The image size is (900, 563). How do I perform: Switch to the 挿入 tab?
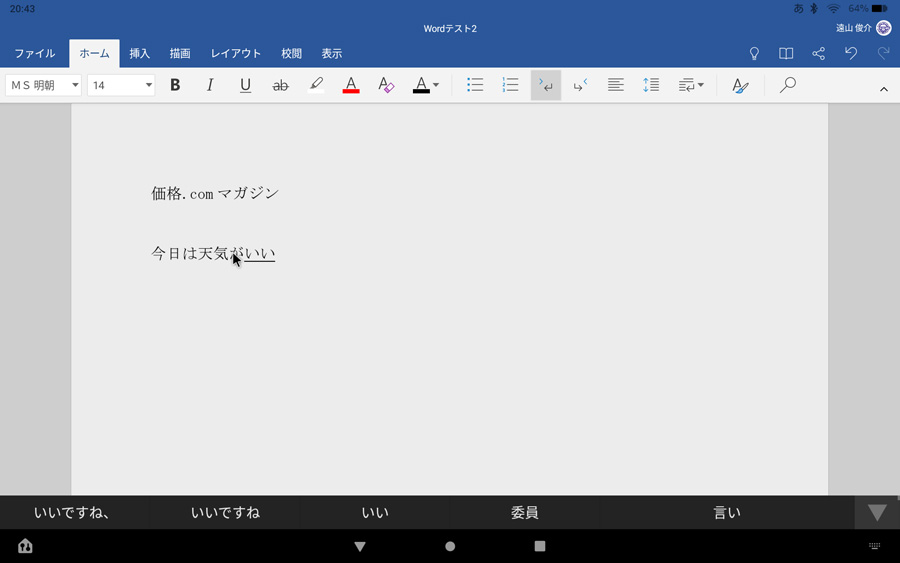(139, 53)
